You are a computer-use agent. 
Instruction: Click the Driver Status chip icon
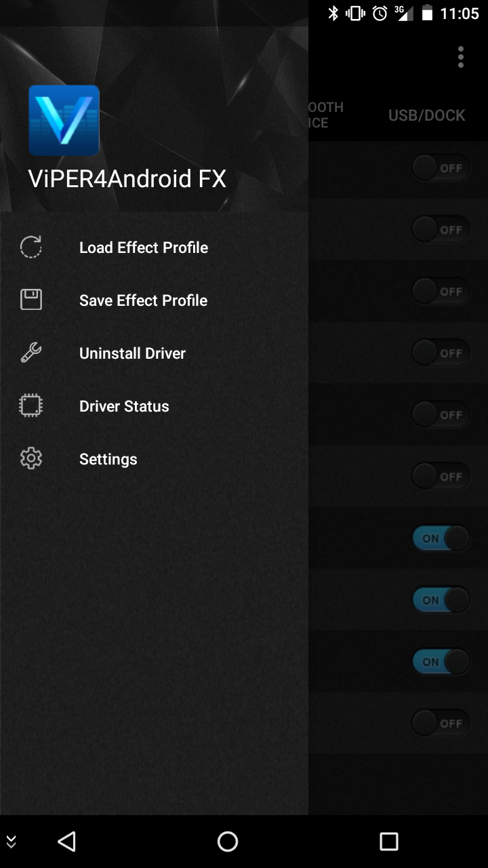click(30, 406)
